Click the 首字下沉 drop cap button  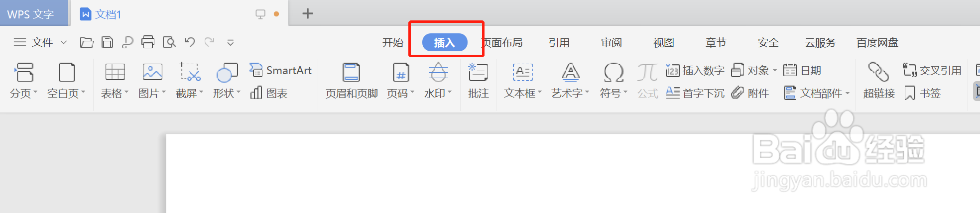click(695, 93)
